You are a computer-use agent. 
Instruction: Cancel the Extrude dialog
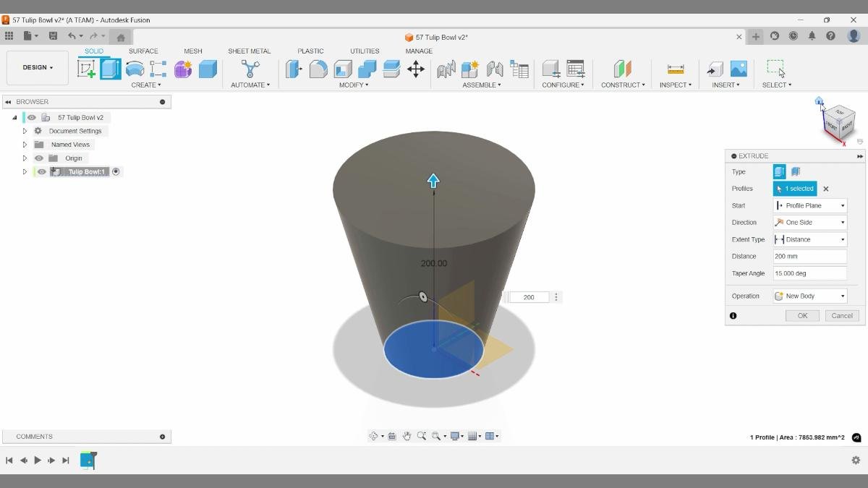(841, 315)
